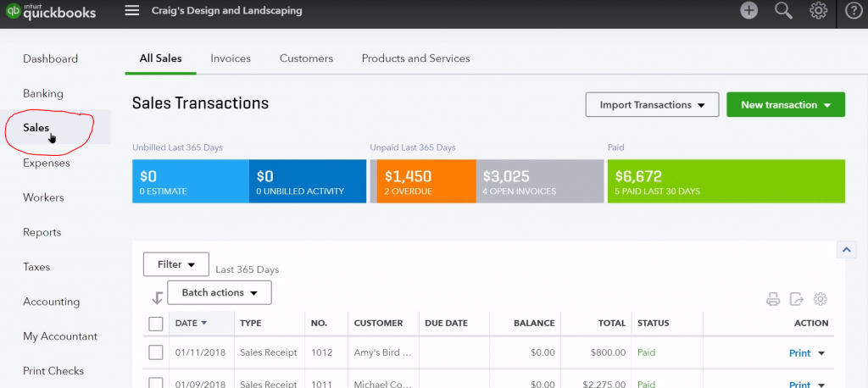
Task: Switch to Products and Services tab
Action: coord(415,58)
